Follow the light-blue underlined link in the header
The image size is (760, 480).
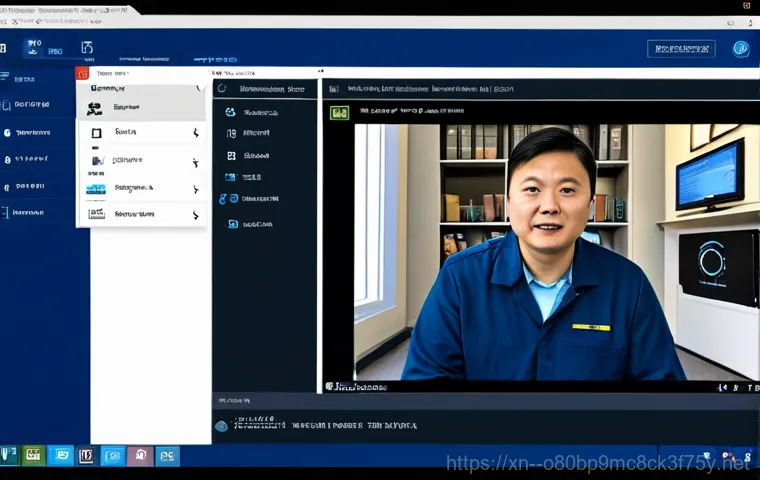pos(215,60)
